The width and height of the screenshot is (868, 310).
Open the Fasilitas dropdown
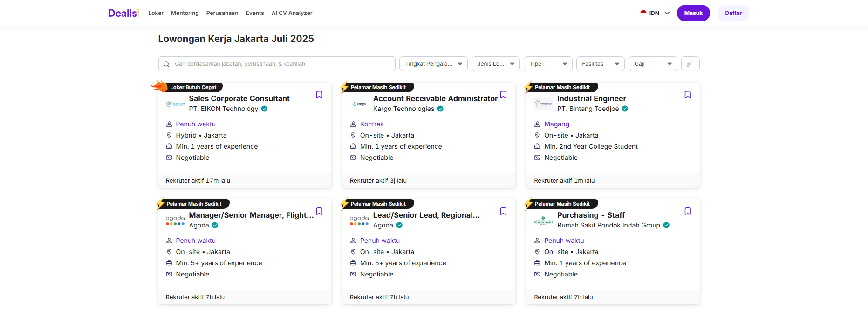click(601, 64)
